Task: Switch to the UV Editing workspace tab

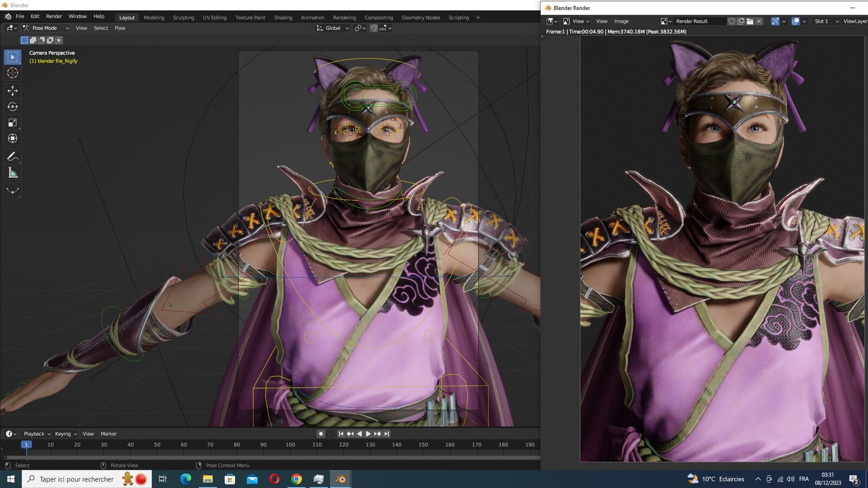Action: pyautogui.click(x=215, y=17)
